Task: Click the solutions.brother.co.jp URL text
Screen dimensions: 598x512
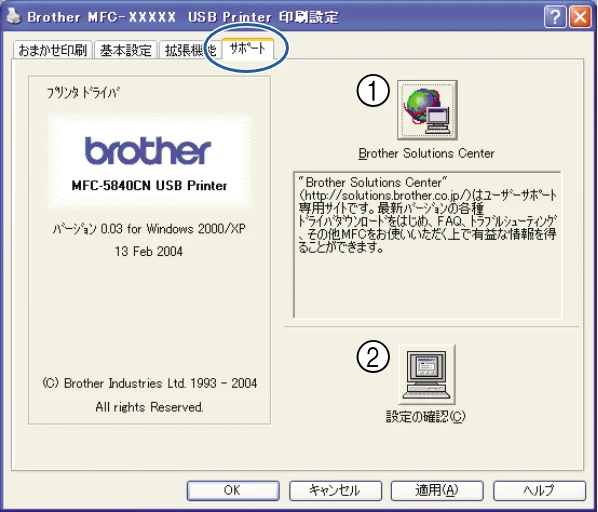Action: tap(386, 195)
